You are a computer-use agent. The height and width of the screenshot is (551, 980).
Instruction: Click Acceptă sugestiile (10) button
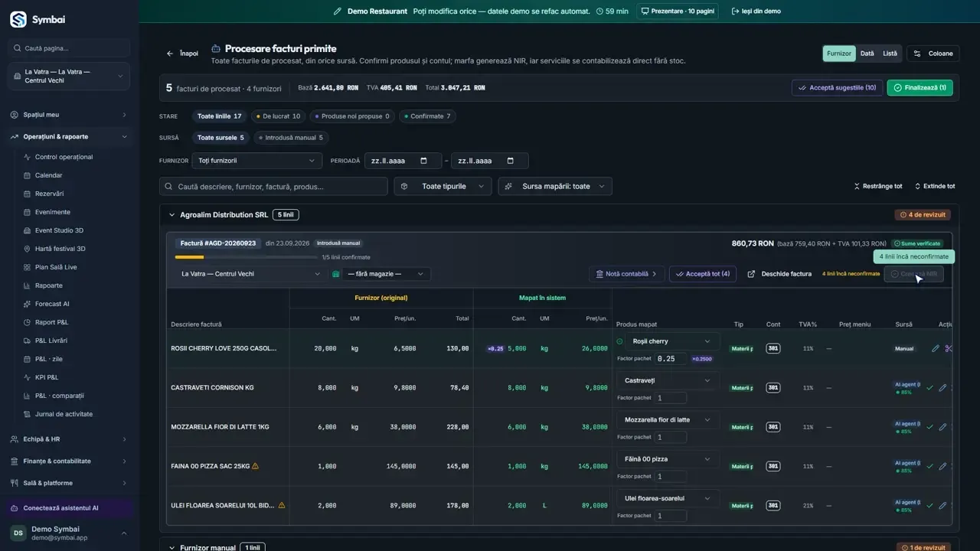(837, 88)
